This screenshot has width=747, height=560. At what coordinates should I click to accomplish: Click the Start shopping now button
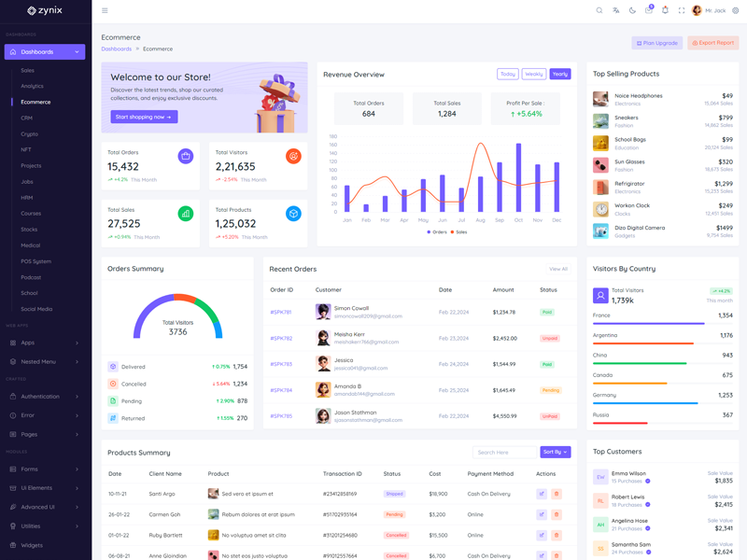click(x=144, y=117)
